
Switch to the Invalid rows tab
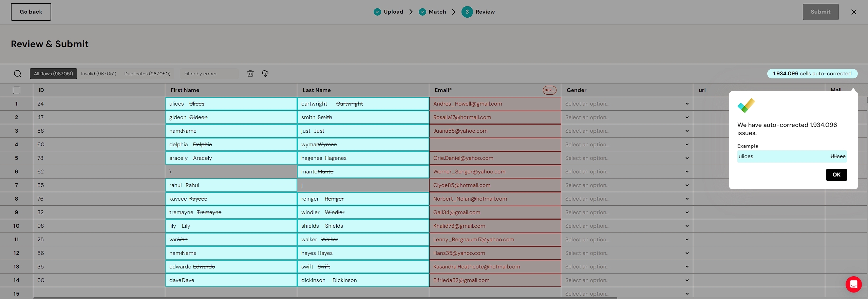pos(98,74)
